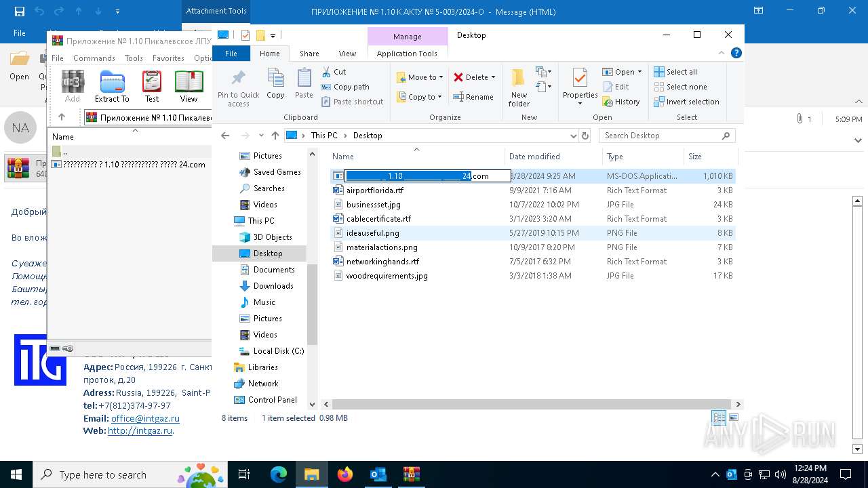868x488 pixels.
Task: Click Cut in the Clipboard group
Action: [334, 72]
